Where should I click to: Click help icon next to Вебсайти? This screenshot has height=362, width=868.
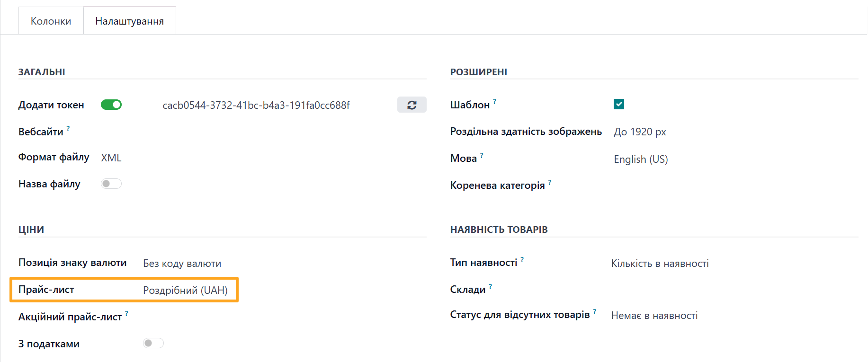tap(68, 128)
